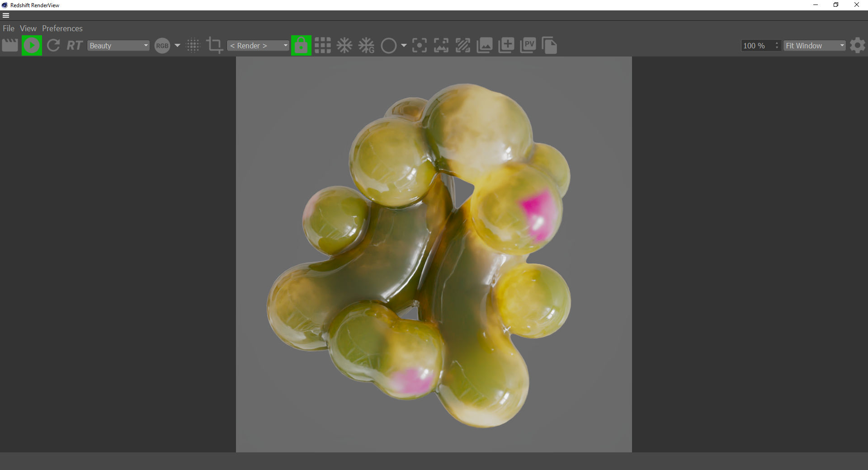Click the RGB channel button
The height and width of the screenshot is (470, 868).
162,46
